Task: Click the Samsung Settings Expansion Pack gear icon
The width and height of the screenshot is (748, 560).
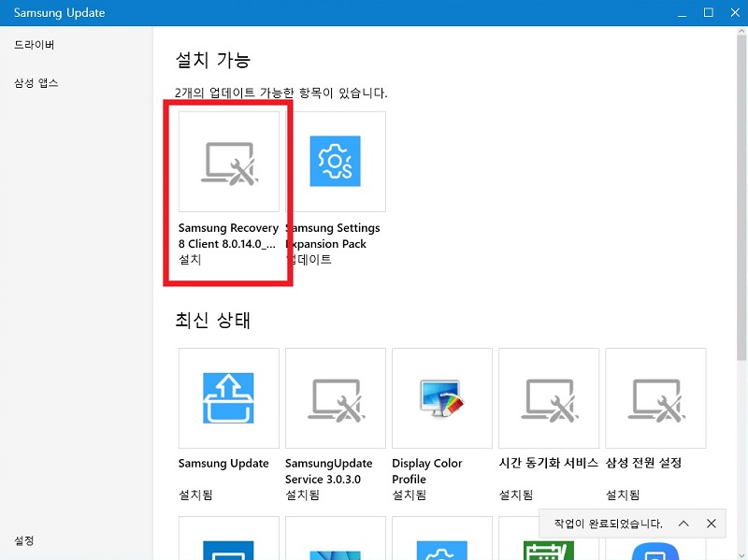Action: pyautogui.click(x=335, y=161)
